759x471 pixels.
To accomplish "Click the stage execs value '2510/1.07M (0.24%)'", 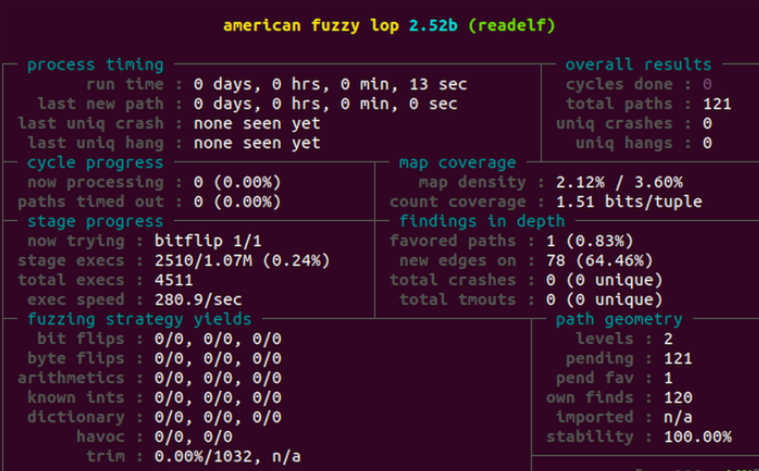I will (x=242, y=260).
